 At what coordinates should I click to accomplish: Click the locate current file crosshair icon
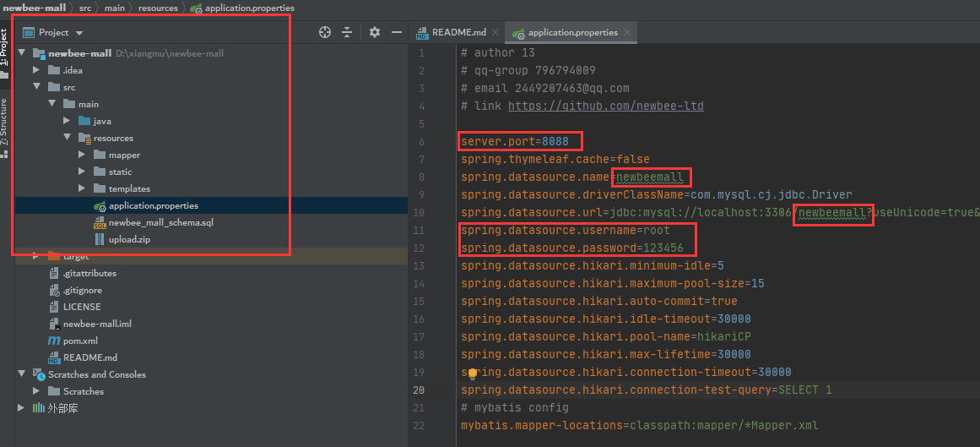pos(325,33)
